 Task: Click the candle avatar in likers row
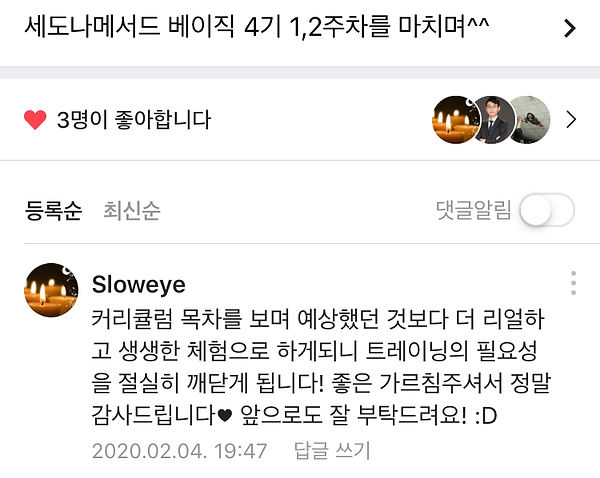(455, 120)
